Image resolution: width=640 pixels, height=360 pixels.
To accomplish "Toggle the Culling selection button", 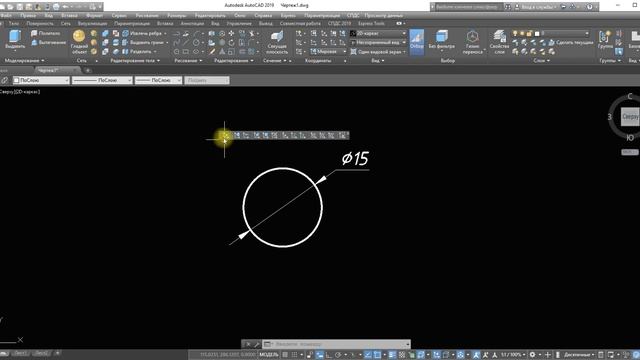I will point(417,41).
